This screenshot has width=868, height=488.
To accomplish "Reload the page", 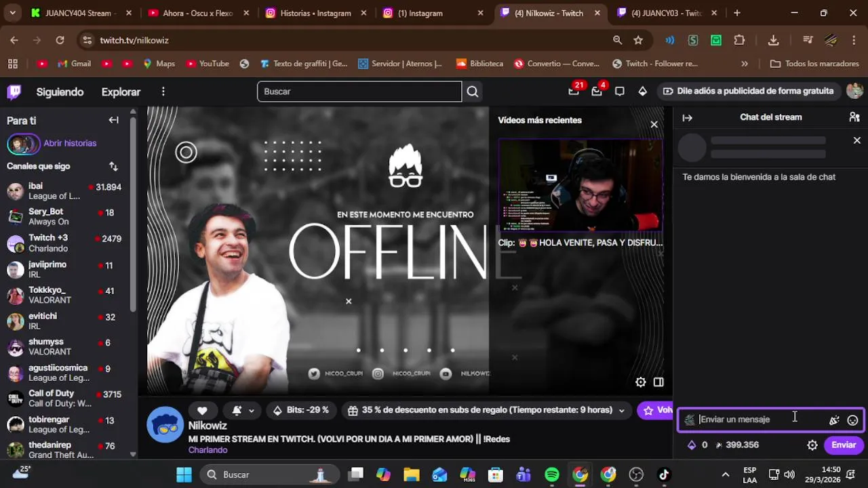I will [x=60, y=40].
